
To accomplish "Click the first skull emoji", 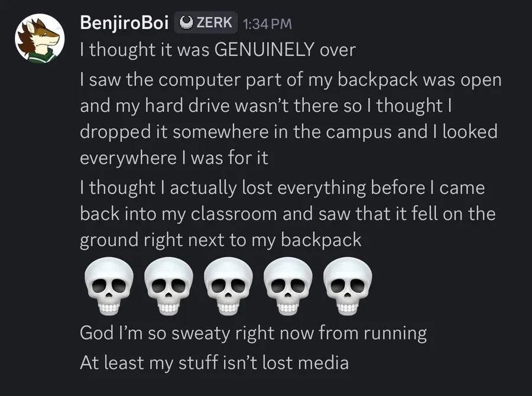I will pyautogui.click(x=108, y=288).
